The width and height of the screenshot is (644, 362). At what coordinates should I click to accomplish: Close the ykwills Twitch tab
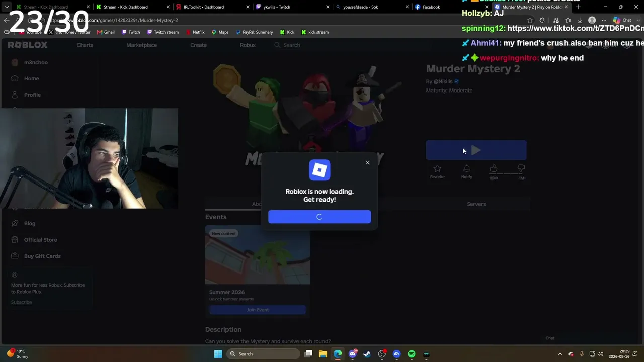328,7
